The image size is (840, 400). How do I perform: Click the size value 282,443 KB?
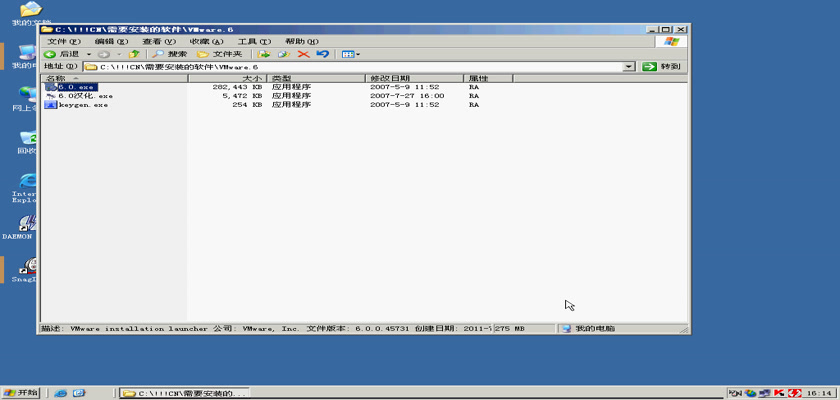237,87
